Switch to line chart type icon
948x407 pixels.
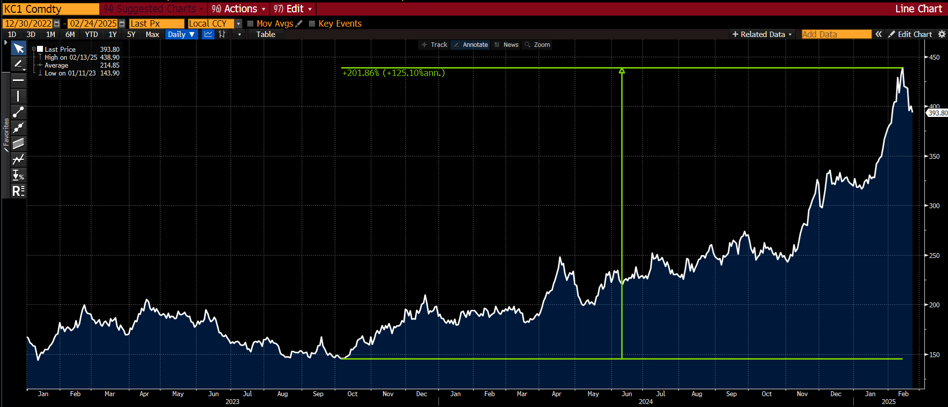click(x=208, y=34)
